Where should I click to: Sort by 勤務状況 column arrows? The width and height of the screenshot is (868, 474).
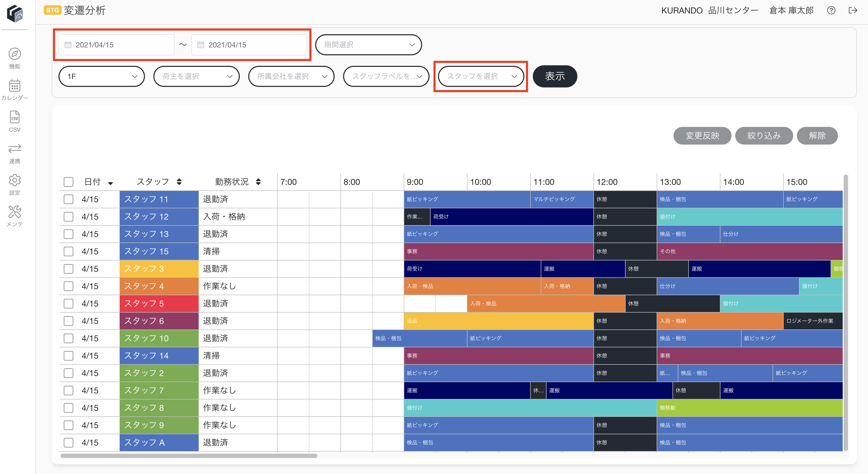click(258, 182)
